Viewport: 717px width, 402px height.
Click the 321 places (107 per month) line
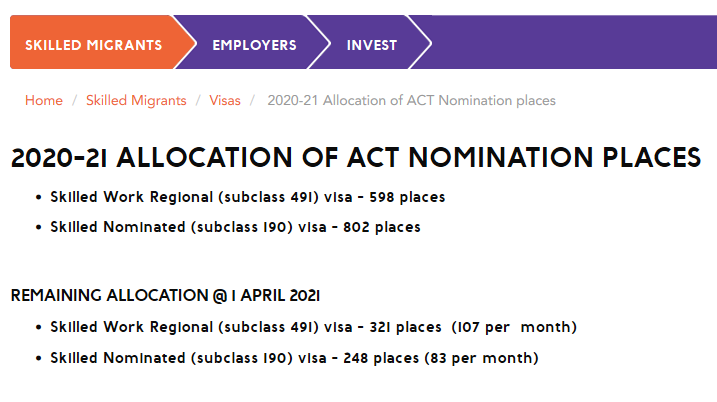[x=313, y=327]
